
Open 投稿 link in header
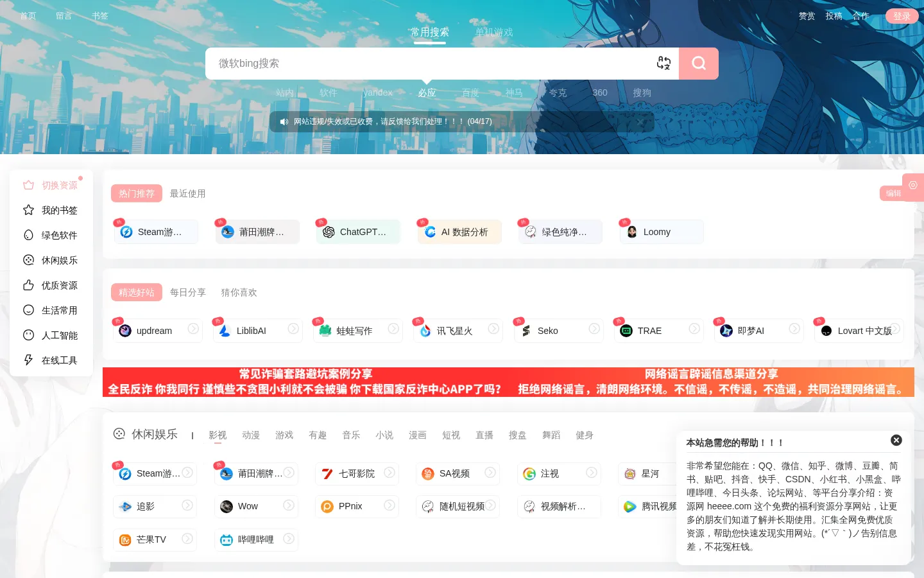(x=834, y=16)
